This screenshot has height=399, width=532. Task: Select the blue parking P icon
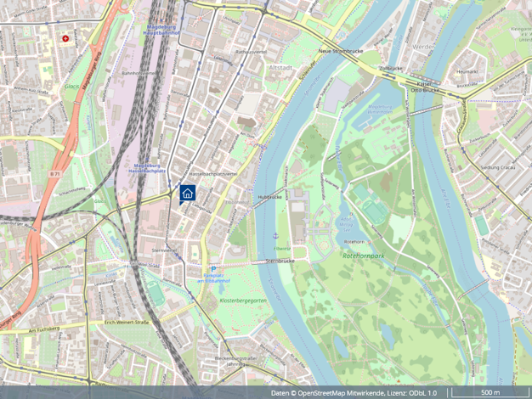pos(213,269)
